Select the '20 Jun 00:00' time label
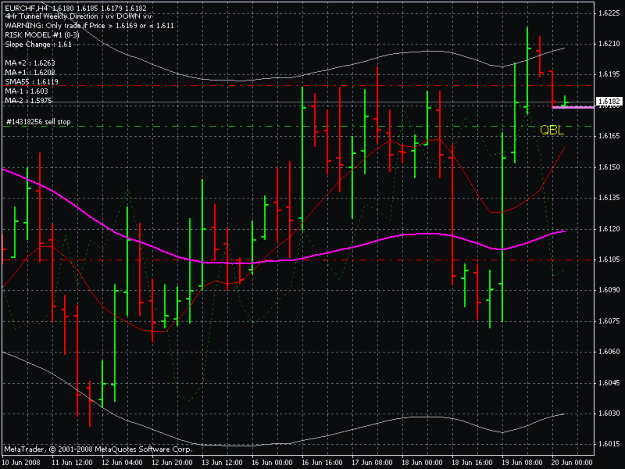Viewport: 625px width, 469px height. point(572,462)
